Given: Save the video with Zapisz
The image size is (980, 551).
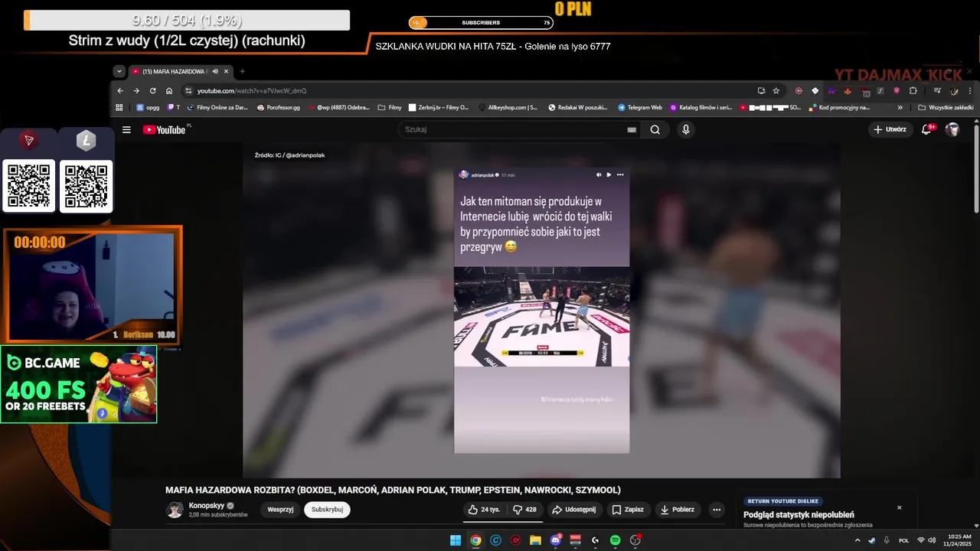Looking at the screenshot, I should click(x=628, y=510).
